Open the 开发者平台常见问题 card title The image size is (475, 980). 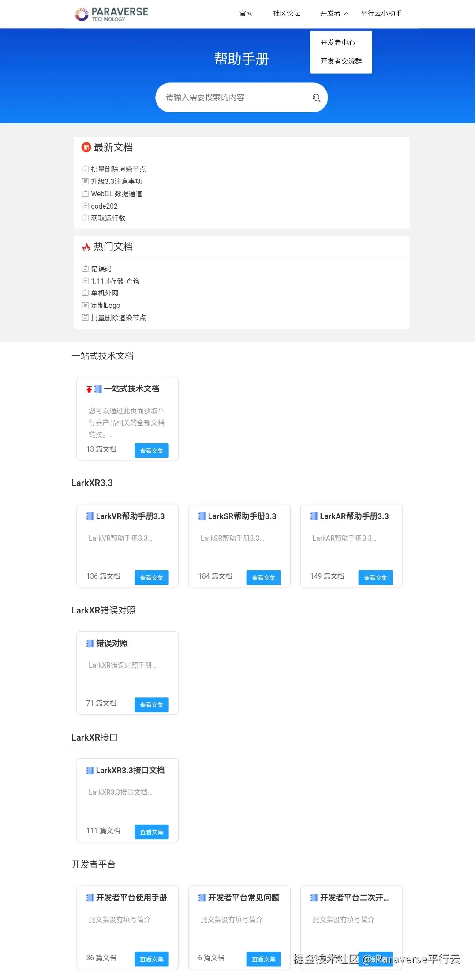243,898
